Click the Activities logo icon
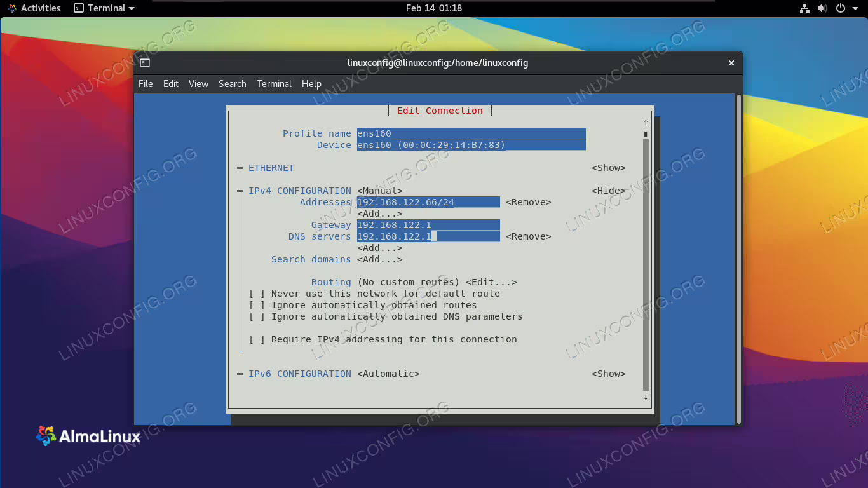 tap(13, 8)
